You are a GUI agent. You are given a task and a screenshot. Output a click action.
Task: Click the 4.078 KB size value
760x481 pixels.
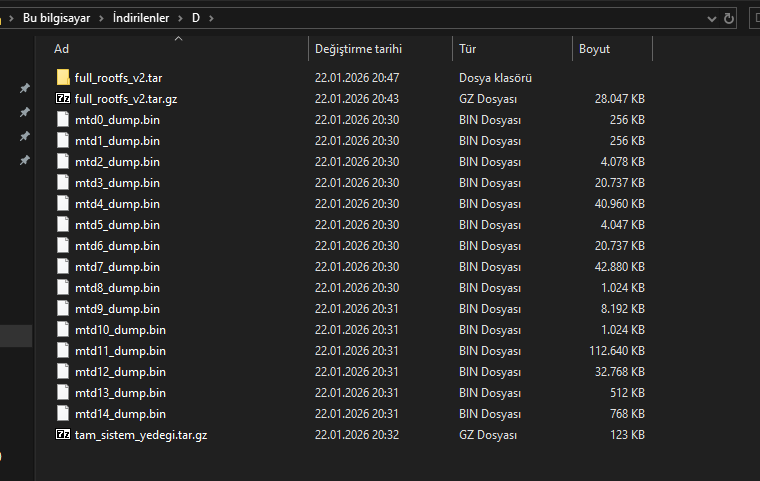coord(623,161)
